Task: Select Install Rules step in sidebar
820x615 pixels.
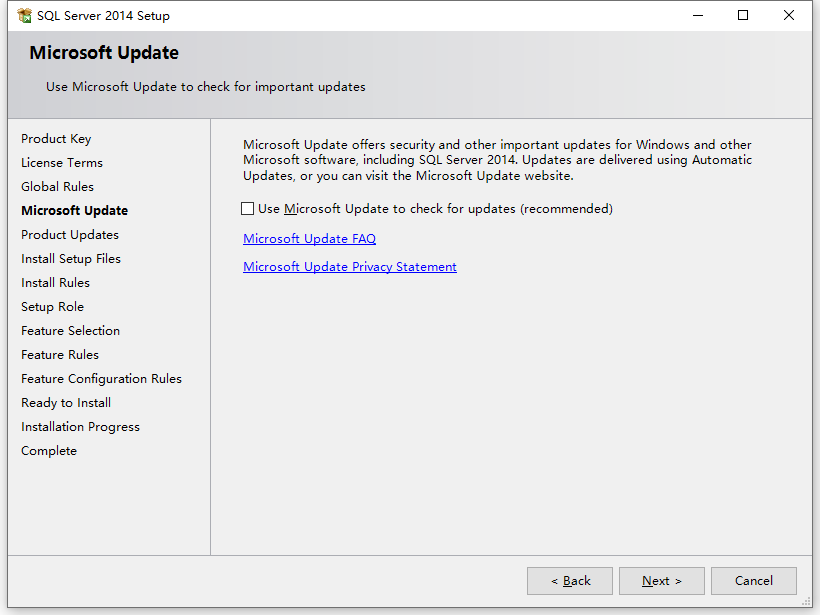Action: tap(55, 283)
